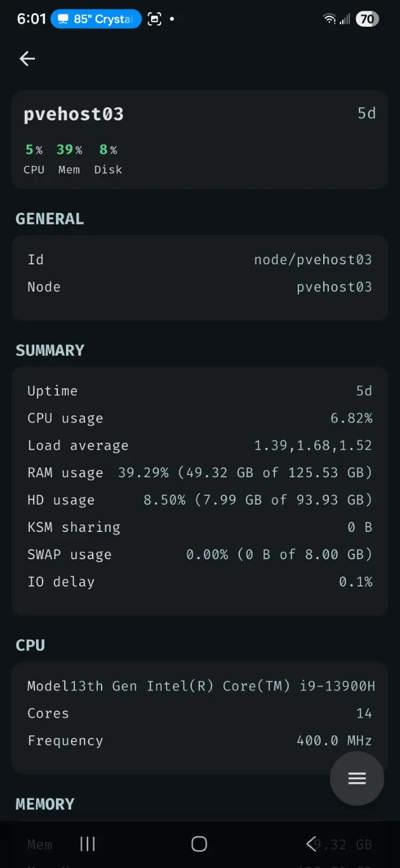Tap the RAM usage row
Image resolution: width=400 pixels, height=868 pixels.
tap(199, 473)
